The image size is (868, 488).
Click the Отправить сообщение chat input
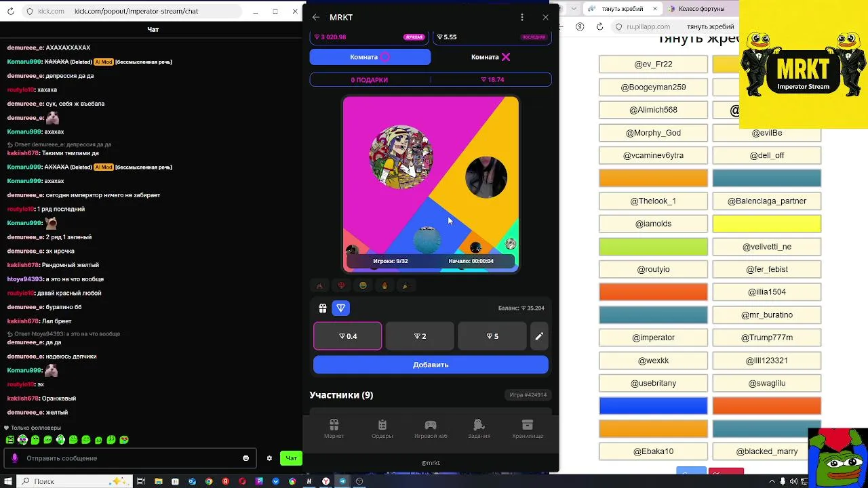click(x=129, y=458)
